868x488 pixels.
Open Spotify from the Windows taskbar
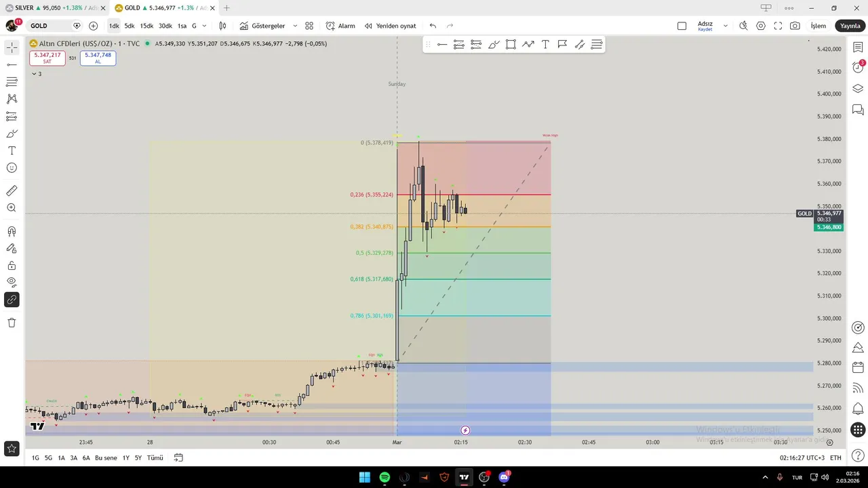[x=384, y=477]
